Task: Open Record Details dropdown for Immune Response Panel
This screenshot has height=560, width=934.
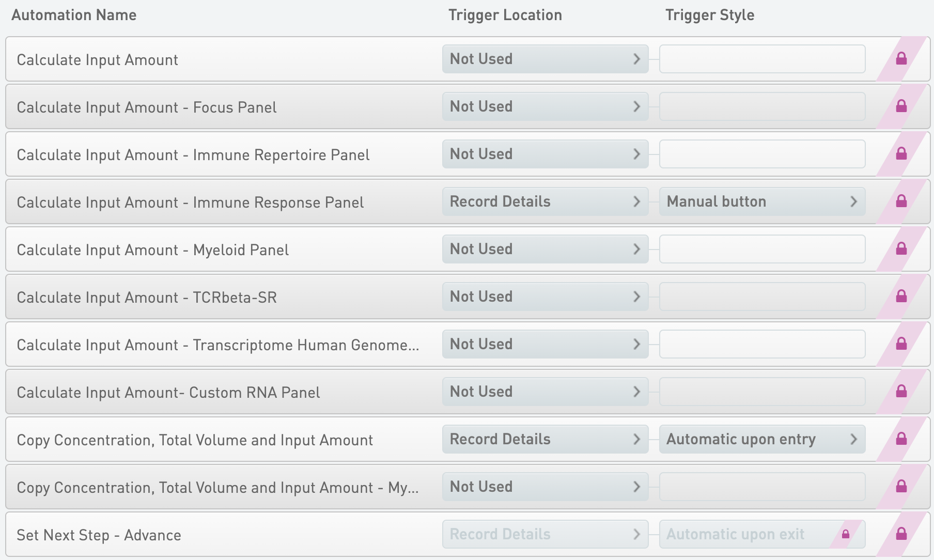Action: (x=545, y=201)
